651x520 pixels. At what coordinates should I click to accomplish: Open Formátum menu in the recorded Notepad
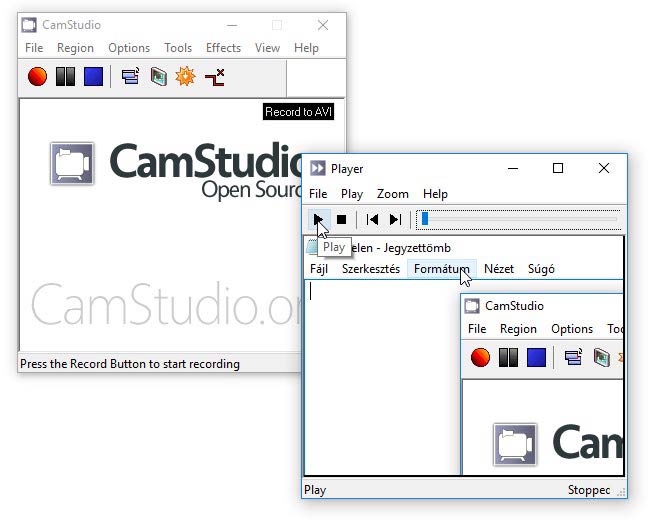441,269
